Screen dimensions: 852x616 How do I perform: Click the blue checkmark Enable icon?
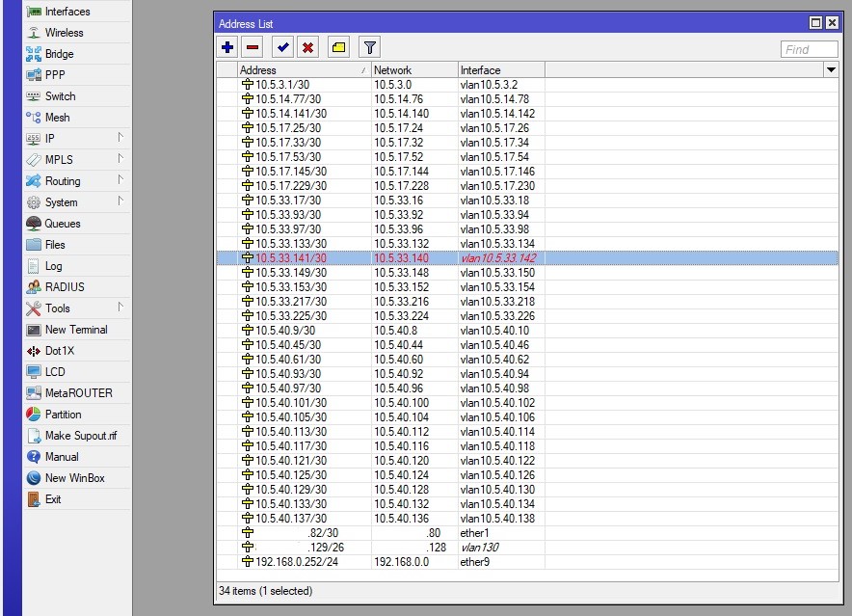[282, 48]
